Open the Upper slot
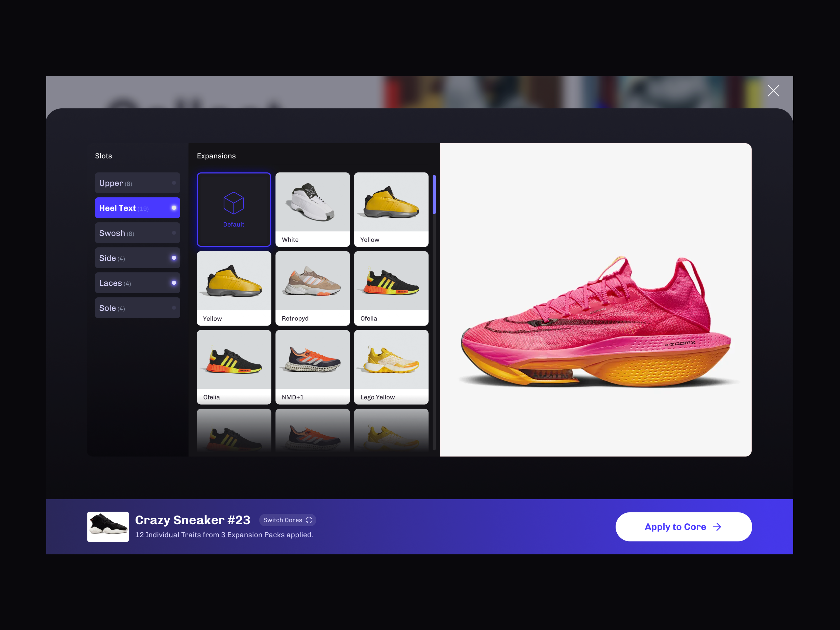This screenshot has width=840, height=630. point(137,183)
